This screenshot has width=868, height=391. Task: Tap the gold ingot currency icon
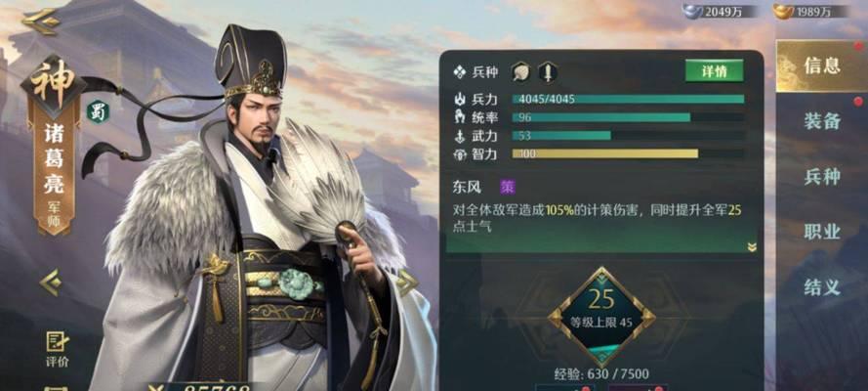coord(783,11)
